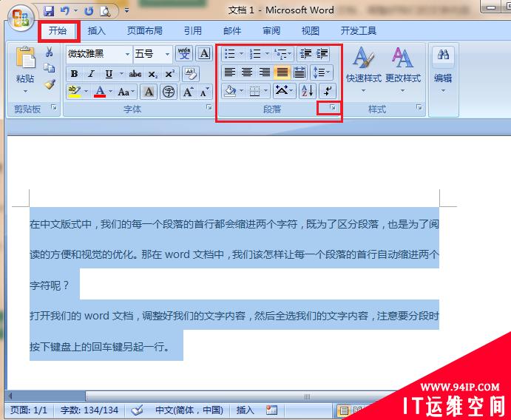511x420 pixels.
Task: Increase paragraph indent
Action: [322, 54]
